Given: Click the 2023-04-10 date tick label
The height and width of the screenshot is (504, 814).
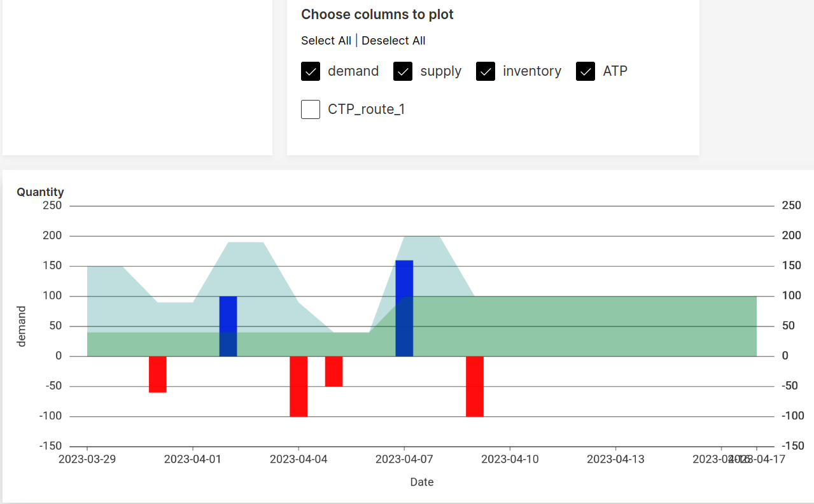Looking at the screenshot, I should (x=510, y=459).
